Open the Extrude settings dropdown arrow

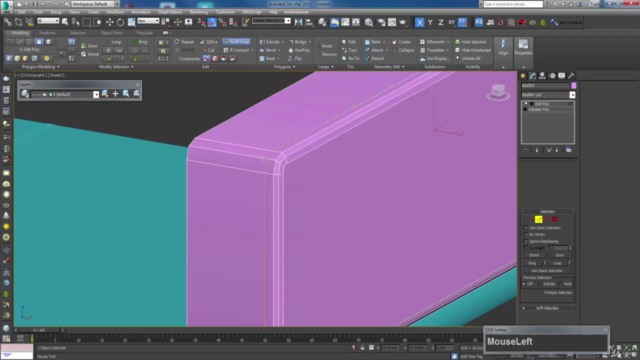(282, 42)
